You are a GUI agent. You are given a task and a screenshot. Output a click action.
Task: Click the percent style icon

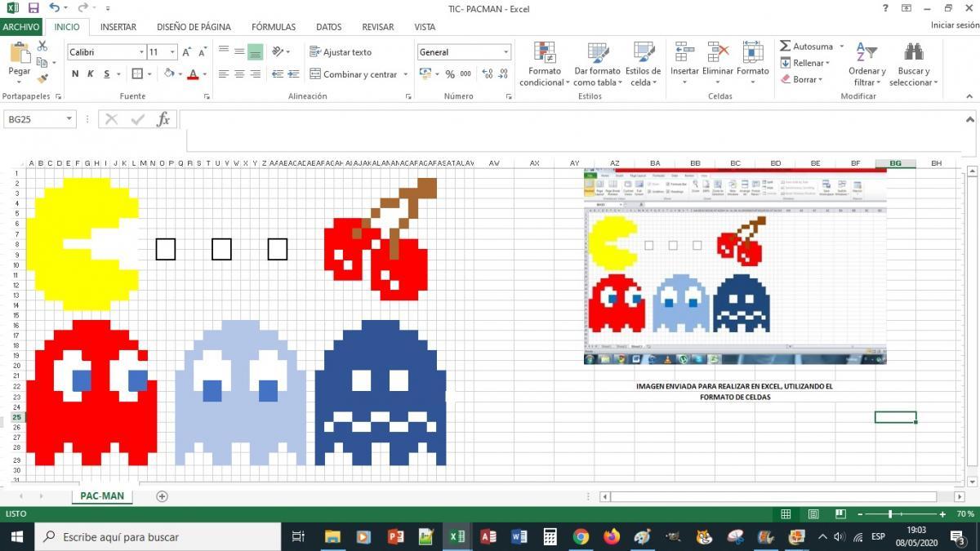[450, 74]
